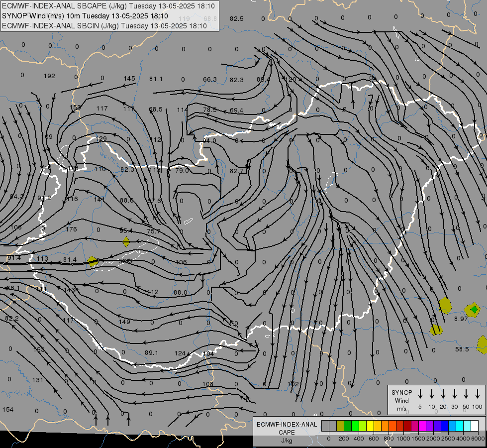Viewport: 487px width, 448px height.
Task: Click the map value 75.7
Action: coord(154,231)
